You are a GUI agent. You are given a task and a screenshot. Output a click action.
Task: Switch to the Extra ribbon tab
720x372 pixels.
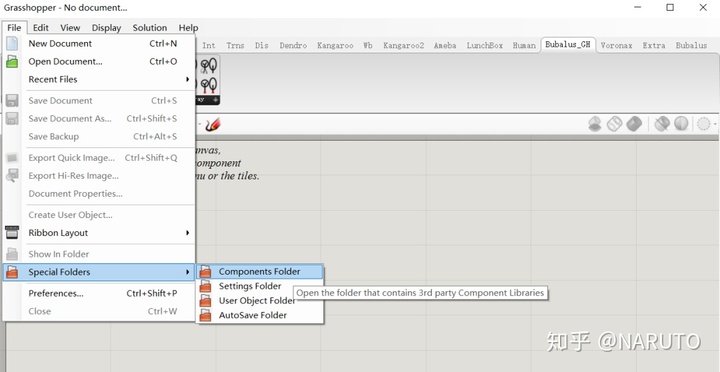654,45
